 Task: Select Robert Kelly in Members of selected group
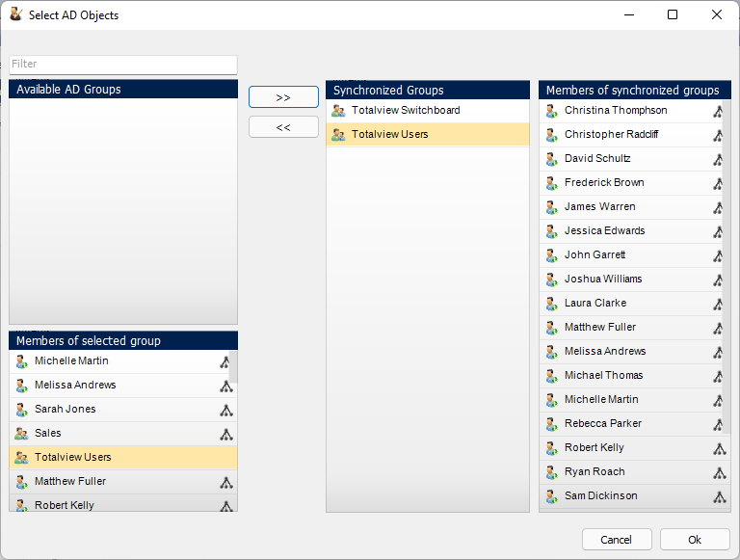[x=123, y=503]
